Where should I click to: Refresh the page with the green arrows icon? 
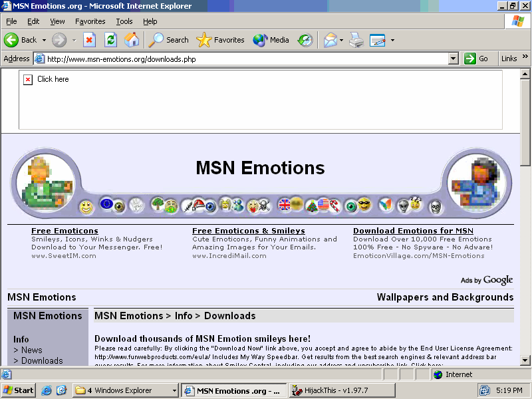click(110, 40)
